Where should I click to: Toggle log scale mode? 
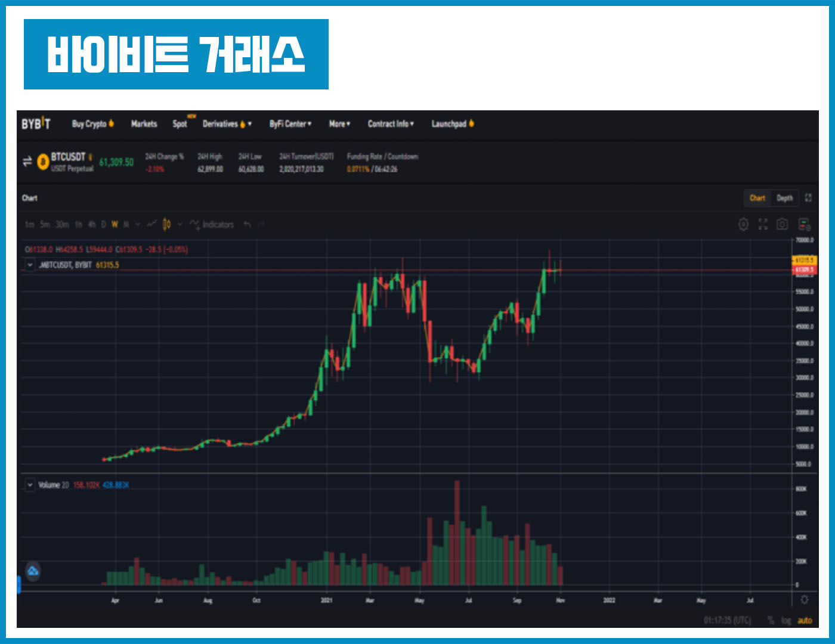[x=786, y=621]
